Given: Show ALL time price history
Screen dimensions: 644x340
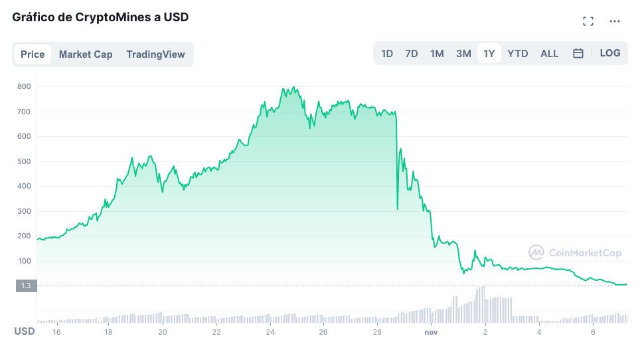Looking at the screenshot, I should point(550,53).
